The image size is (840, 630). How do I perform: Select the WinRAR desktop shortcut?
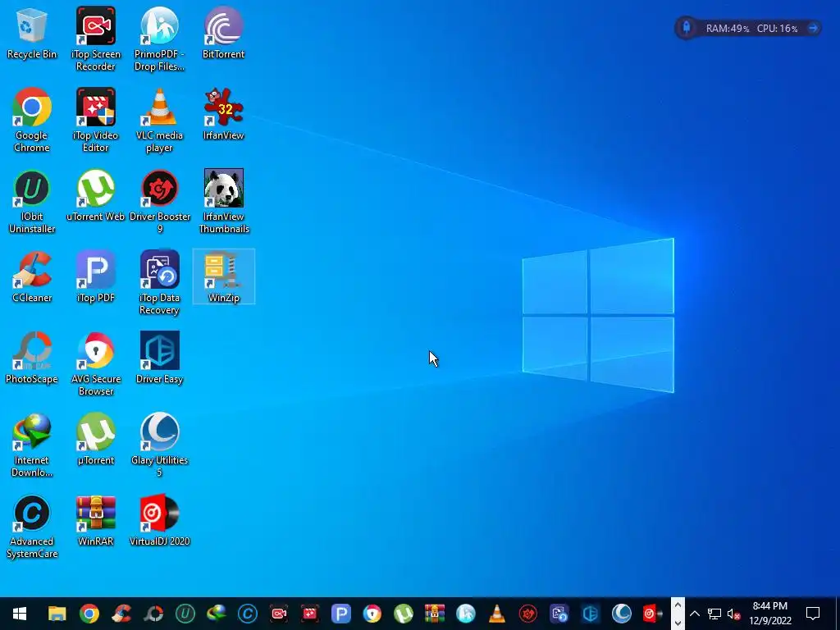pos(95,521)
